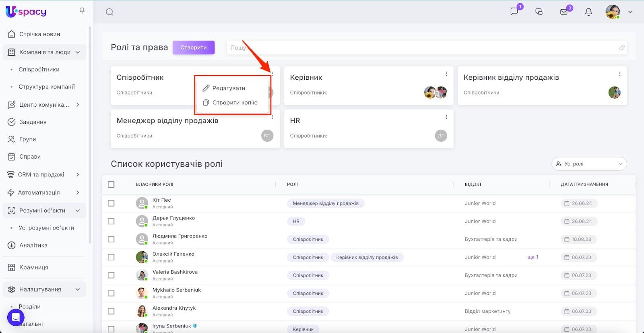Open the chat messages icon with badge
644x333 pixels.
[x=514, y=11]
